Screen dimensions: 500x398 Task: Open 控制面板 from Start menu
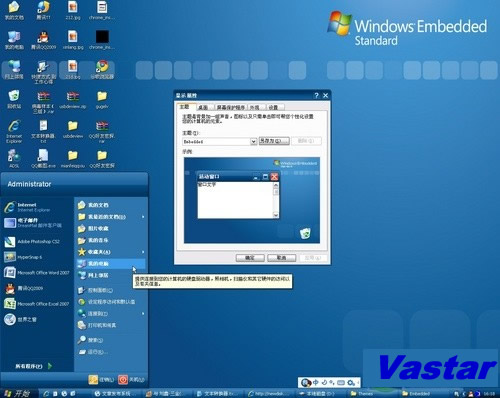111,290
